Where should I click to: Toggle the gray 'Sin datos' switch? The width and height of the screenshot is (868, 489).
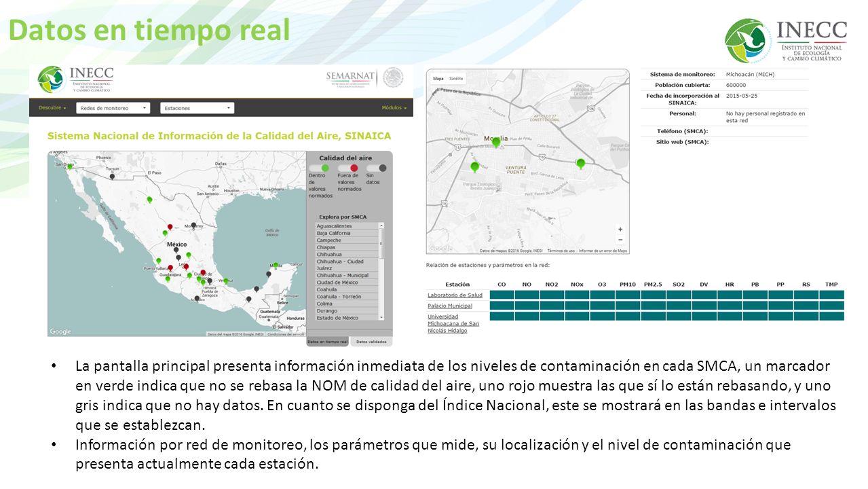(377, 168)
